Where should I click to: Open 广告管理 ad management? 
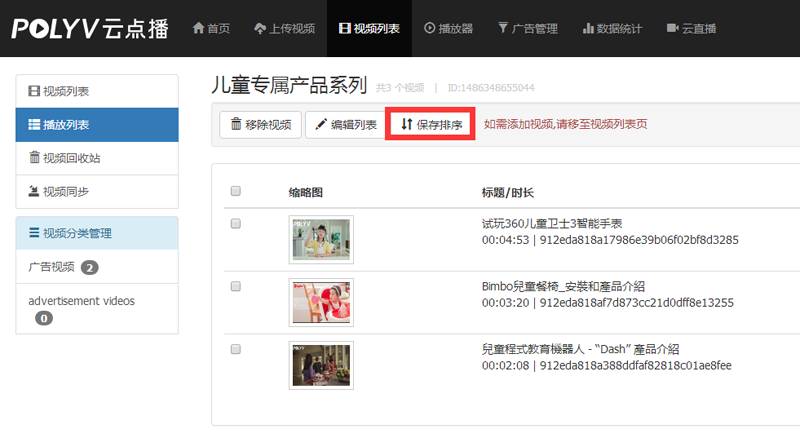point(527,29)
